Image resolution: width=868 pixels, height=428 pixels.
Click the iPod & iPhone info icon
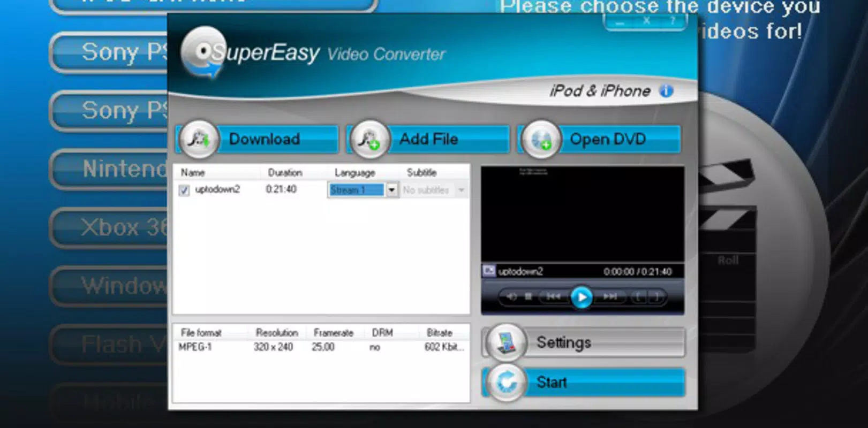point(666,91)
